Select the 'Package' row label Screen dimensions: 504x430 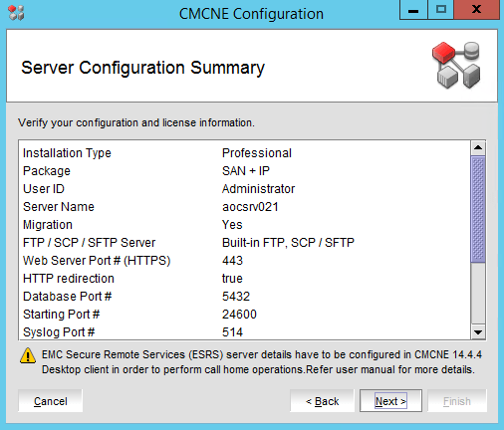[47, 171]
